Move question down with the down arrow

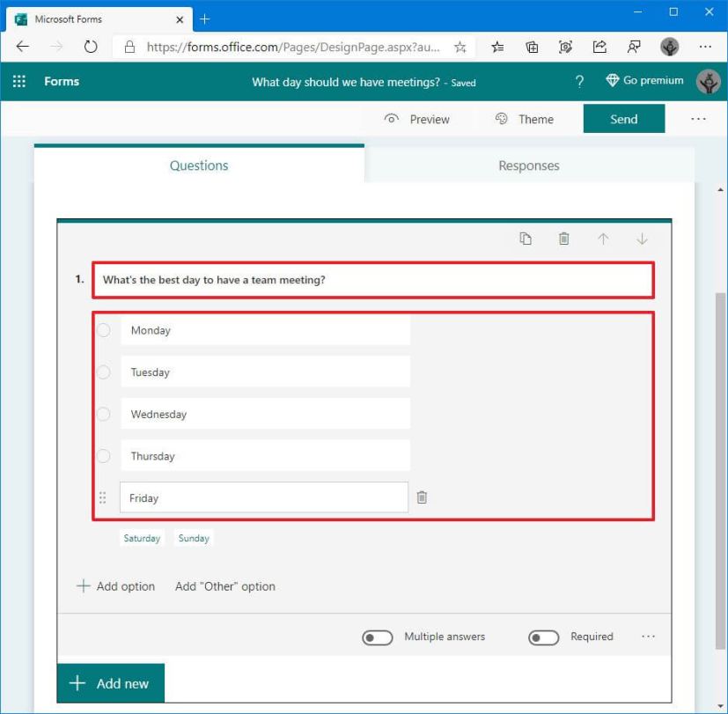pos(642,239)
